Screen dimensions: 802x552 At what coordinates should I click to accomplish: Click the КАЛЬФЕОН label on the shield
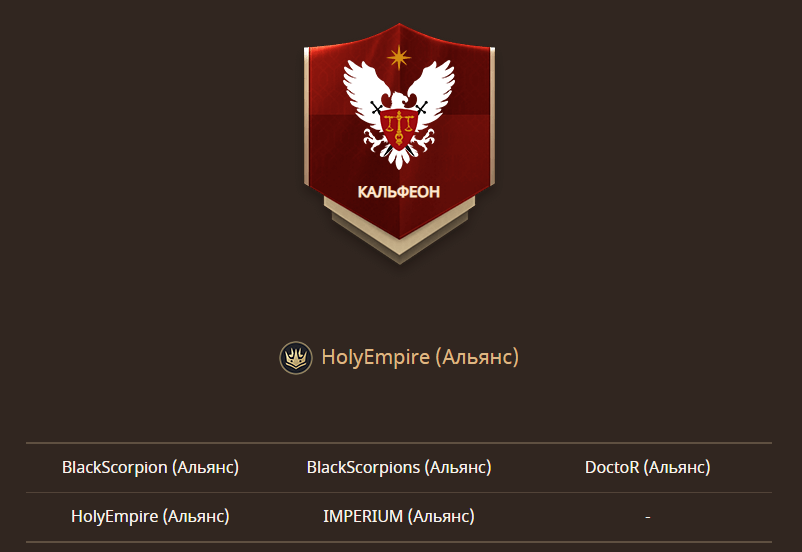(399, 192)
